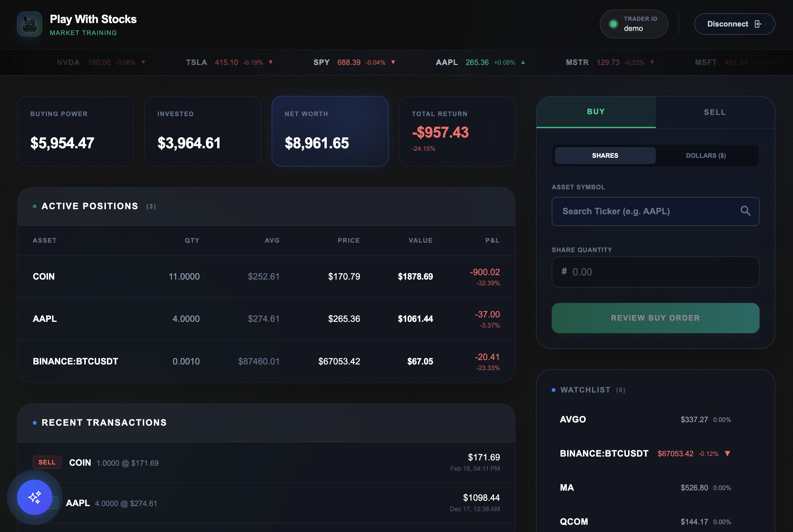
Task: Open the Sell tab
Action: pos(715,112)
